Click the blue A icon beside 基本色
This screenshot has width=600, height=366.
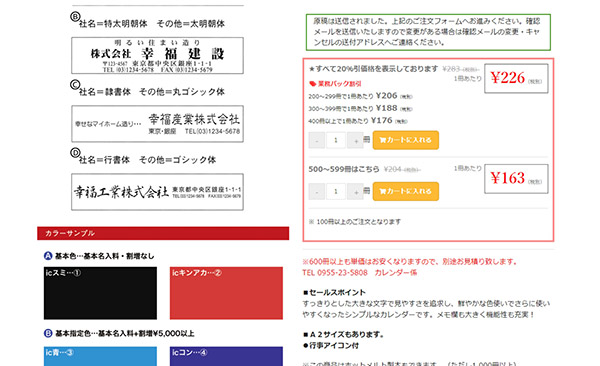48,256
